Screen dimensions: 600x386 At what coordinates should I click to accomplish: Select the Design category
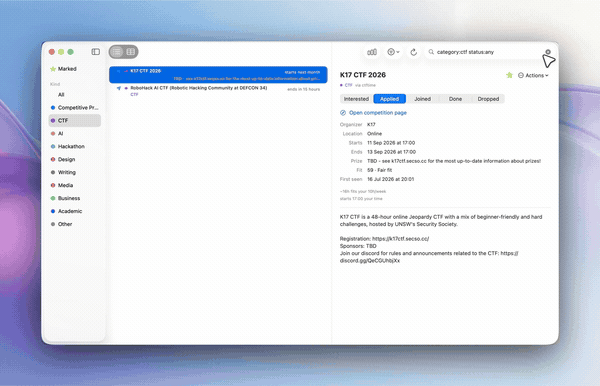[x=75, y=160]
